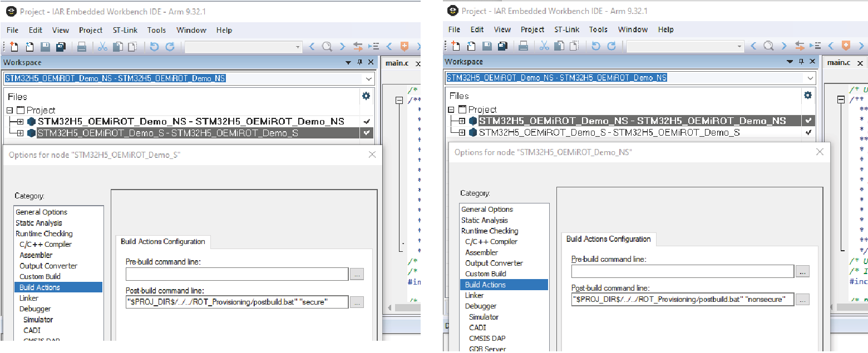The image size is (868, 353).
Task: Click New Document icon in Demo_NS options window
Action: (456, 46)
